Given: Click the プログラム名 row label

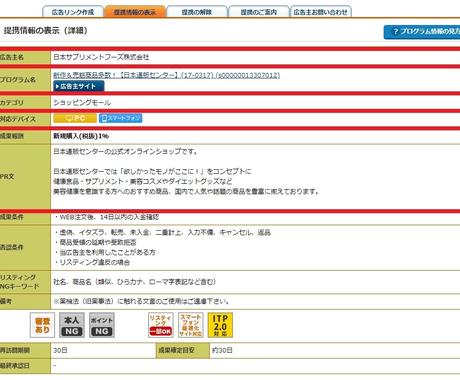Looking at the screenshot, I should pos(18,80).
